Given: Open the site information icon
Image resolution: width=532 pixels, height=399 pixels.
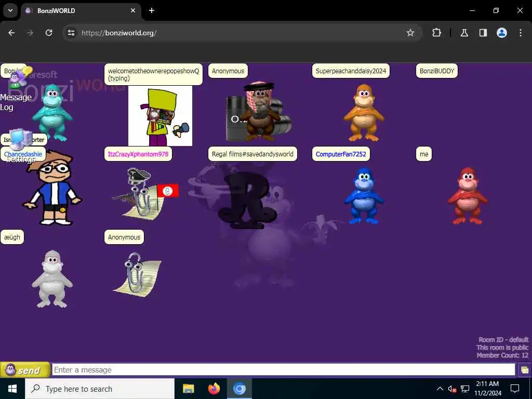Looking at the screenshot, I should [x=71, y=33].
